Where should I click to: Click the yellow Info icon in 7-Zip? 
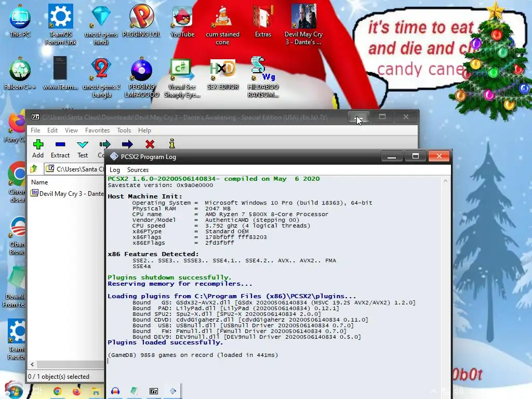point(172,144)
